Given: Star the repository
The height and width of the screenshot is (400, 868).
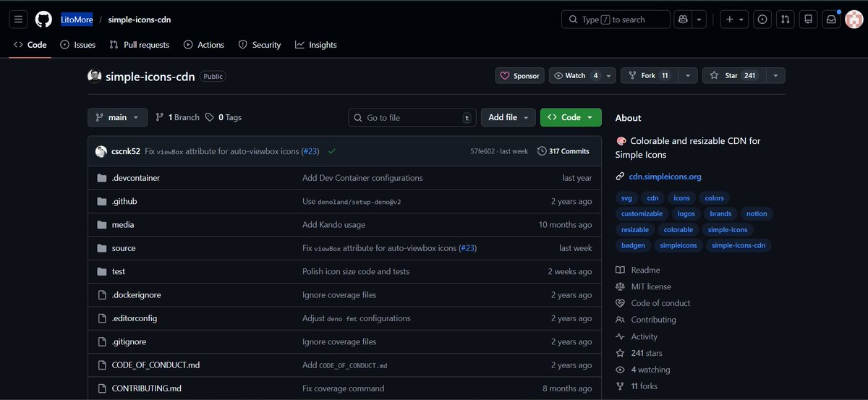Looking at the screenshot, I should point(733,76).
